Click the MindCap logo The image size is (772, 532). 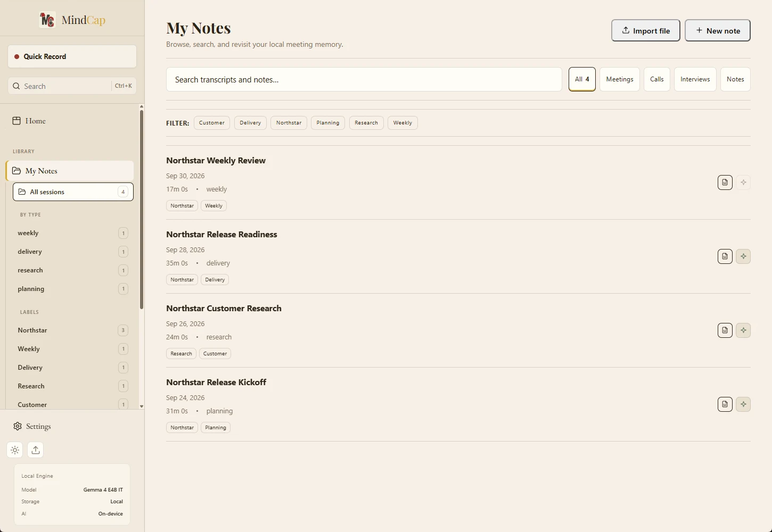pyautogui.click(x=72, y=20)
